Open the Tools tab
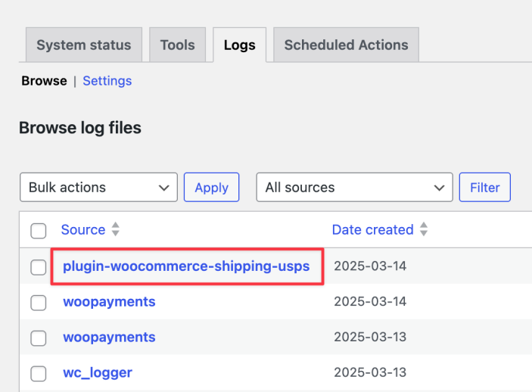 pyautogui.click(x=177, y=45)
